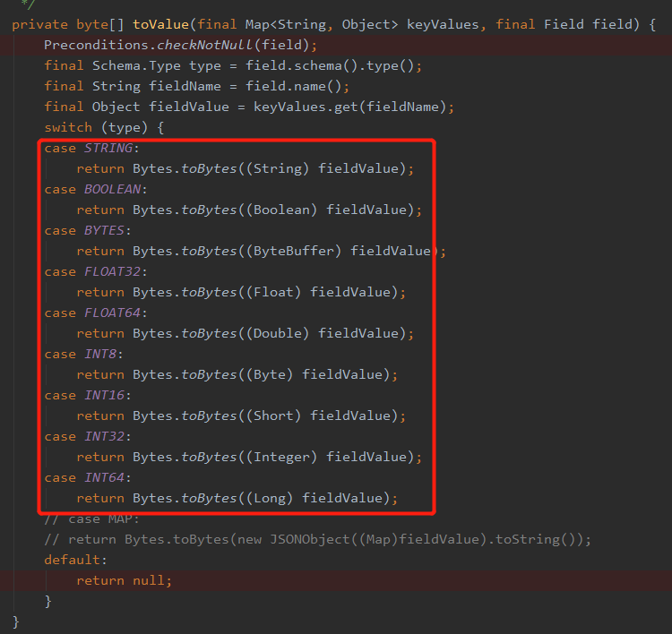Viewport: 672px width, 634px height.
Task: Click the commented '// case MAP:' line
Action: click(x=91, y=518)
